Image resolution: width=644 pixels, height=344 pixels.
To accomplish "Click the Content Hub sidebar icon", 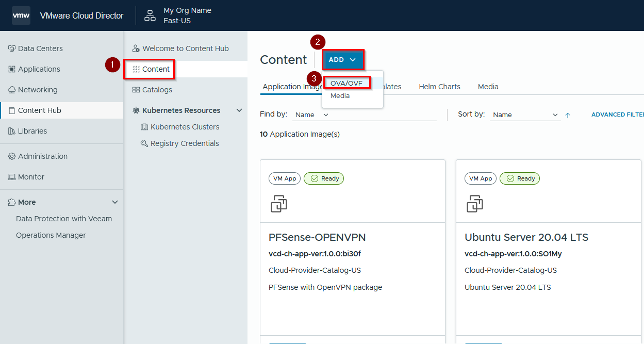I will click(12, 110).
